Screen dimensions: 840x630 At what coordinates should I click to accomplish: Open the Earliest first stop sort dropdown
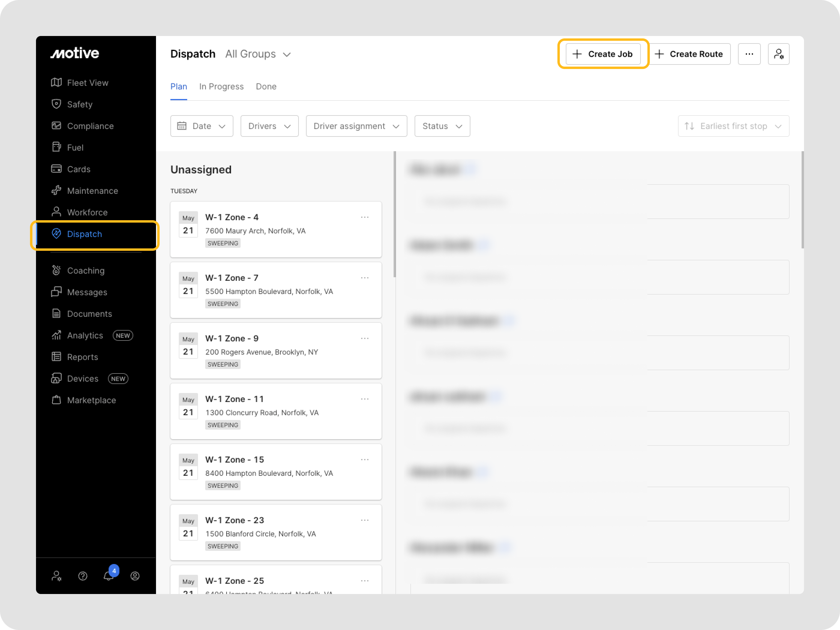[733, 126]
